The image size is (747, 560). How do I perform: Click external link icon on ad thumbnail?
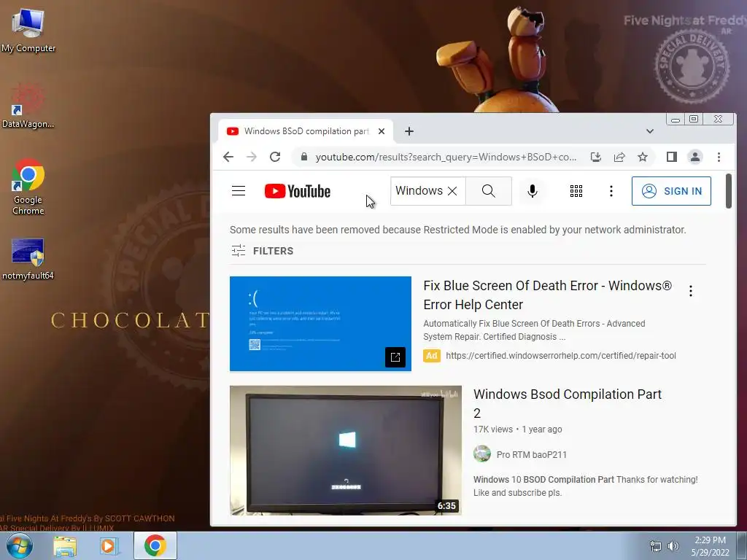(x=395, y=357)
